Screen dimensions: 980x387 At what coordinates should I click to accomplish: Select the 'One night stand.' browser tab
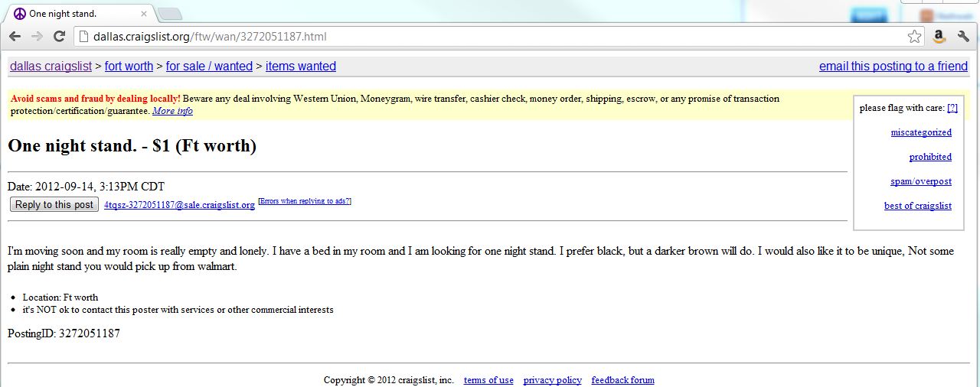(x=80, y=14)
